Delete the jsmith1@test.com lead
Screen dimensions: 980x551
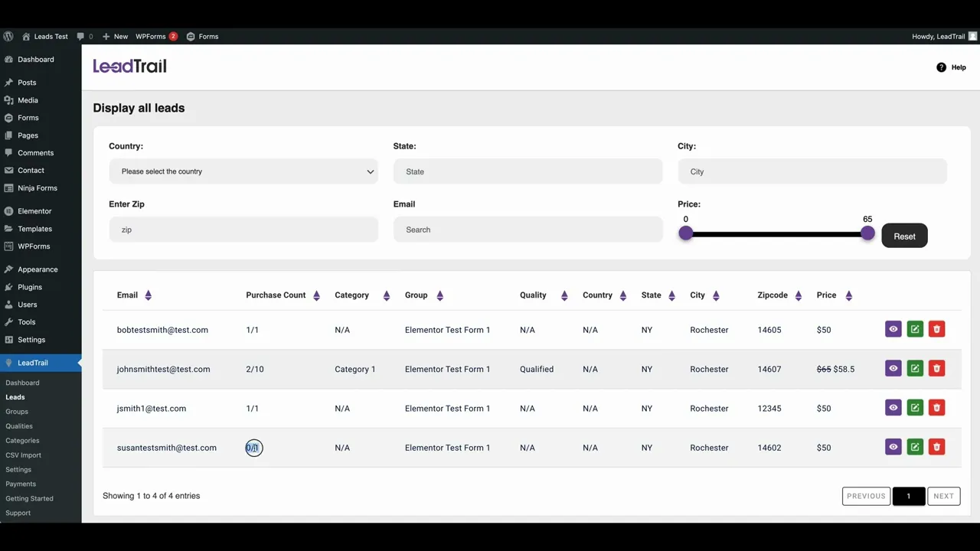(936, 407)
